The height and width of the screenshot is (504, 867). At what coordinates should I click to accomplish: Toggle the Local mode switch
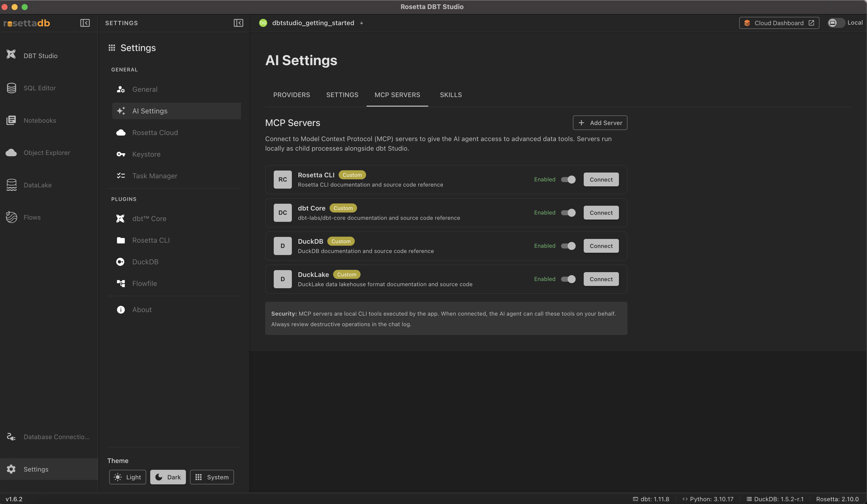pos(836,23)
